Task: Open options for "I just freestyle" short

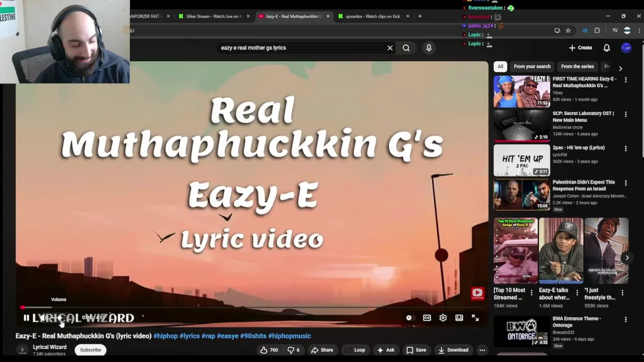Action: coord(622,293)
